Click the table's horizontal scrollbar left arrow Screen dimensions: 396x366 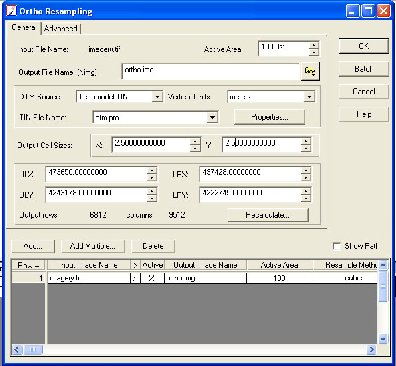click(17, 350)
